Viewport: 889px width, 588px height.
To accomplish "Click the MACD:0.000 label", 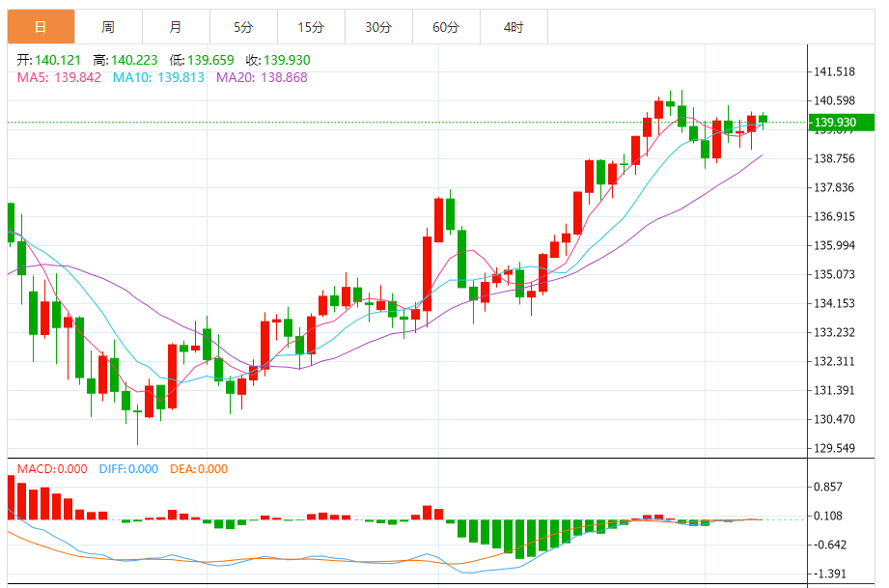I will click(x=52, y=469).
